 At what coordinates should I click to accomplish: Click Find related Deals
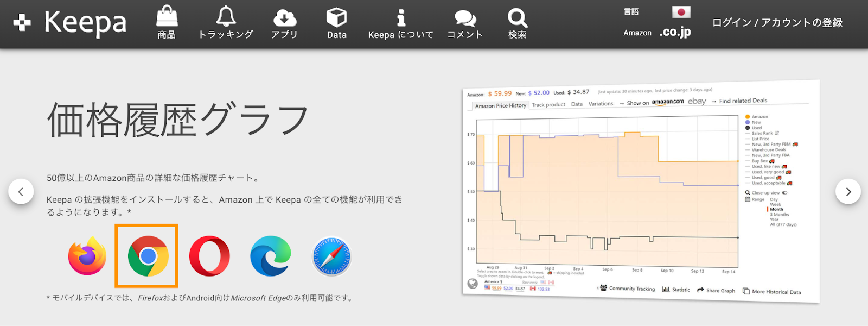pyautogui.click(x=743, y=101)
